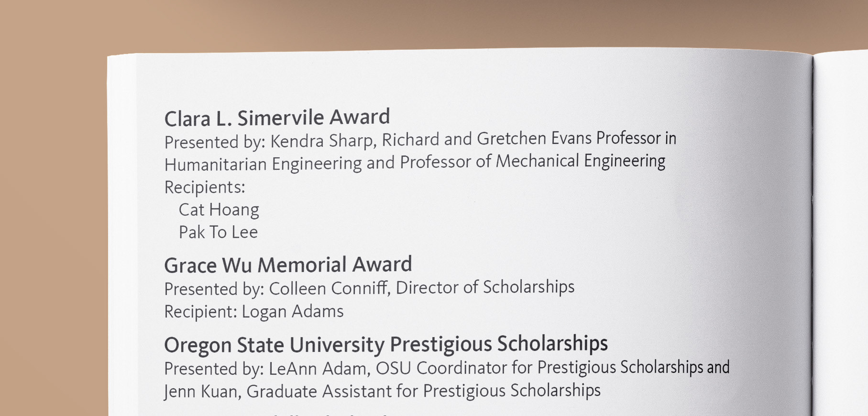
Task: Click the name Pak To Lee
Action: click(x=218, y=232)
